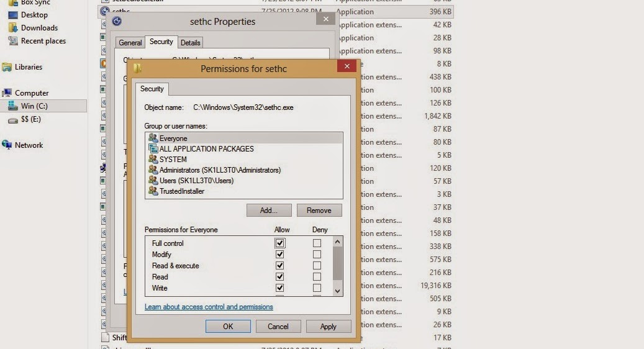The image size is (644, 349).
Task: Select Everyone in group list
Action: [244, 138]
